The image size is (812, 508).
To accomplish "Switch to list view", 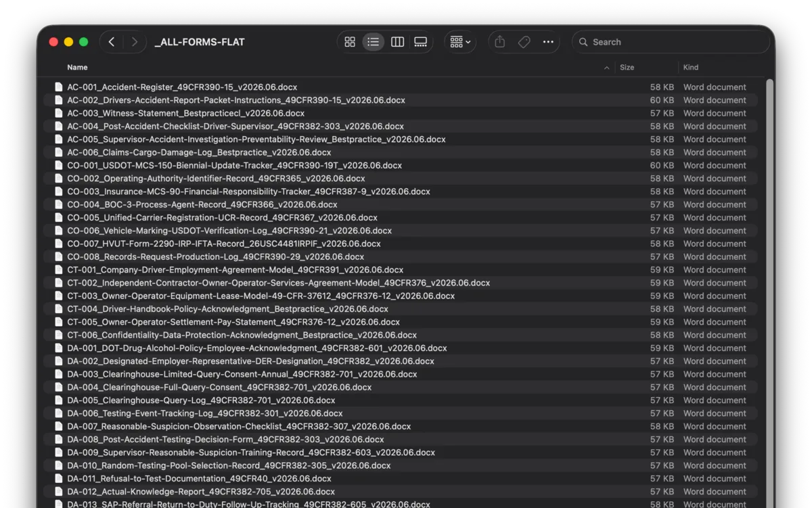I will [x=374, y=42].
